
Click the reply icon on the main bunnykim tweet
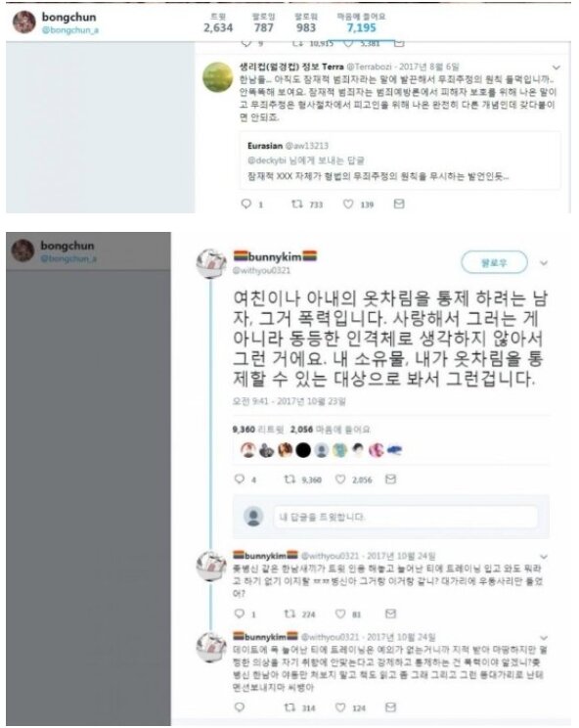point(240,478)
